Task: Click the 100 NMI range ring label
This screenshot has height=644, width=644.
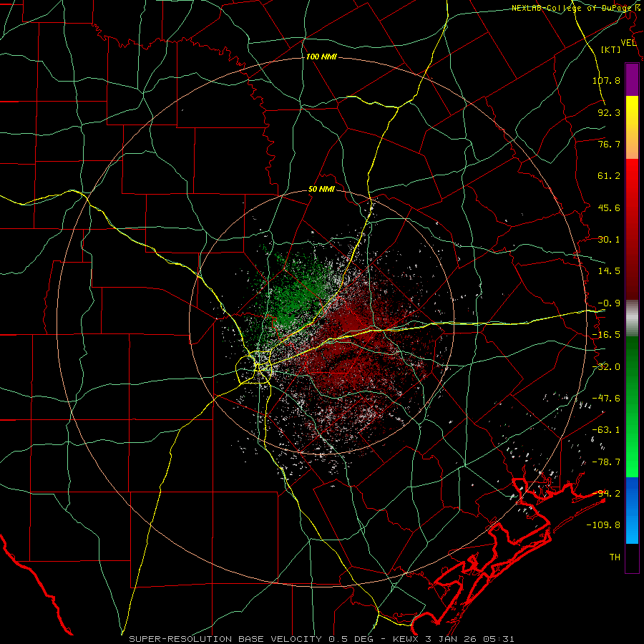Action: point(321,57)
